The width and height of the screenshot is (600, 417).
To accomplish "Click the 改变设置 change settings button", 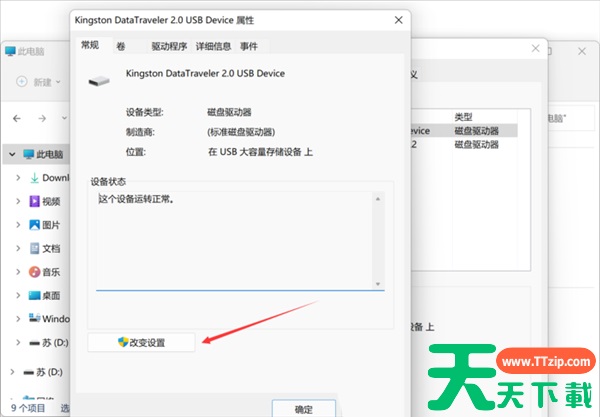I will [x=141, y=342].
